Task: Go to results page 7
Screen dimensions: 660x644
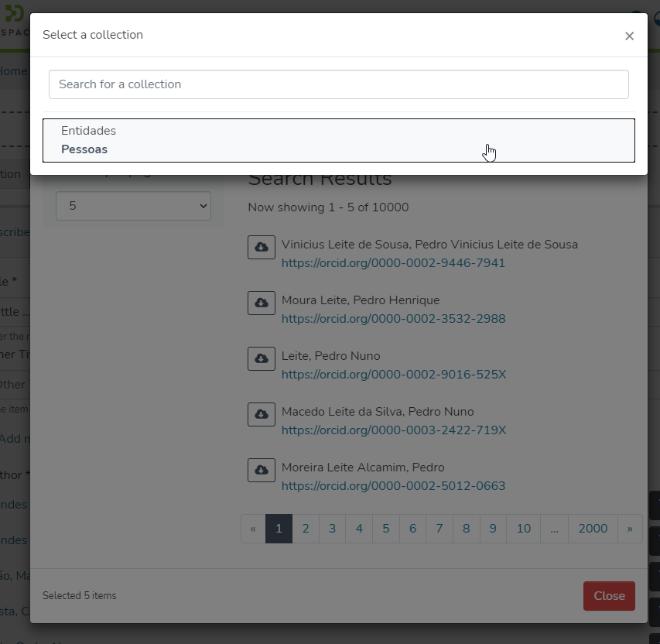Action: point(439,529)
